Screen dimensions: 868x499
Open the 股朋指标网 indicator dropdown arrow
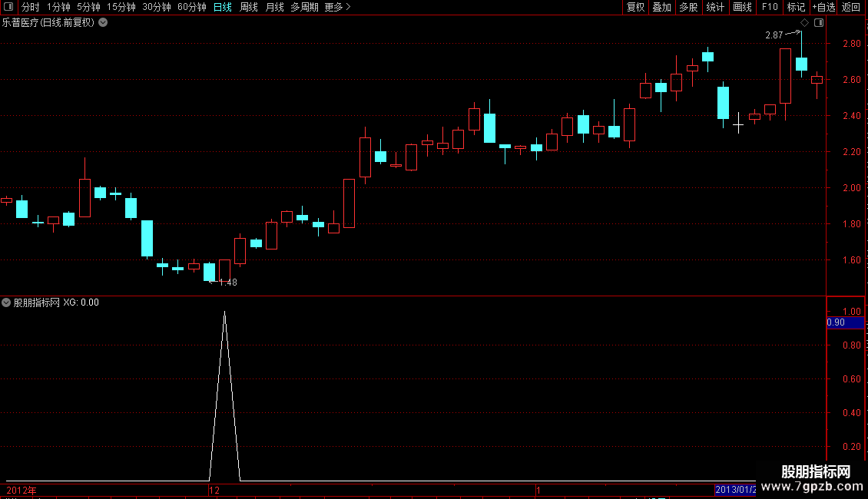tap(6, 302)
